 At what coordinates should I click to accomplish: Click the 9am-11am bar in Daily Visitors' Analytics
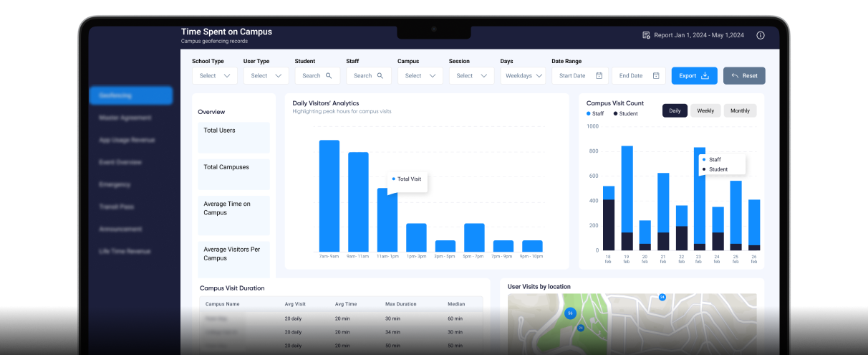(x=358, y=202)
